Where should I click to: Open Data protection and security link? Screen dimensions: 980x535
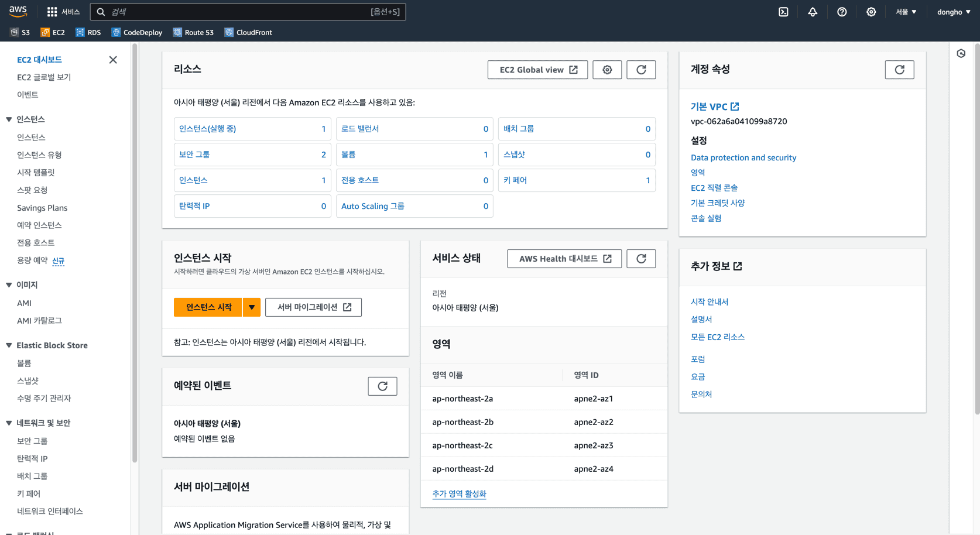click(743, 157)
